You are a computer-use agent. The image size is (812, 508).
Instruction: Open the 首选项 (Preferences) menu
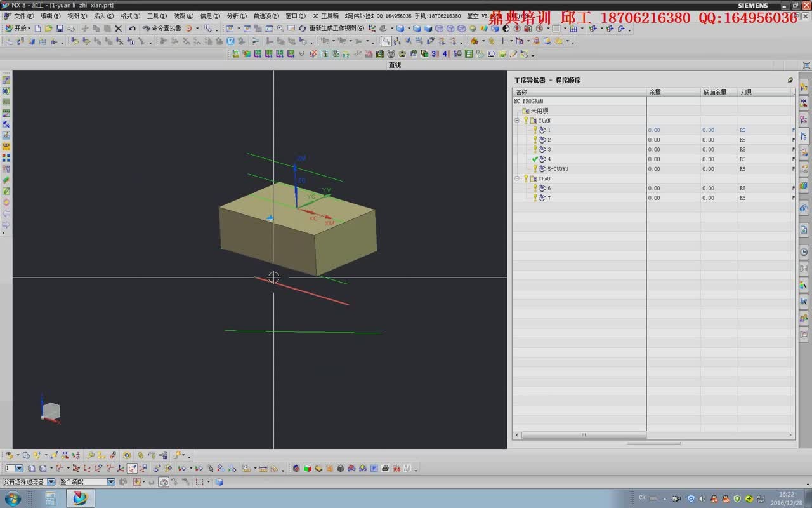pyautogui.click(x=266, y=16)
